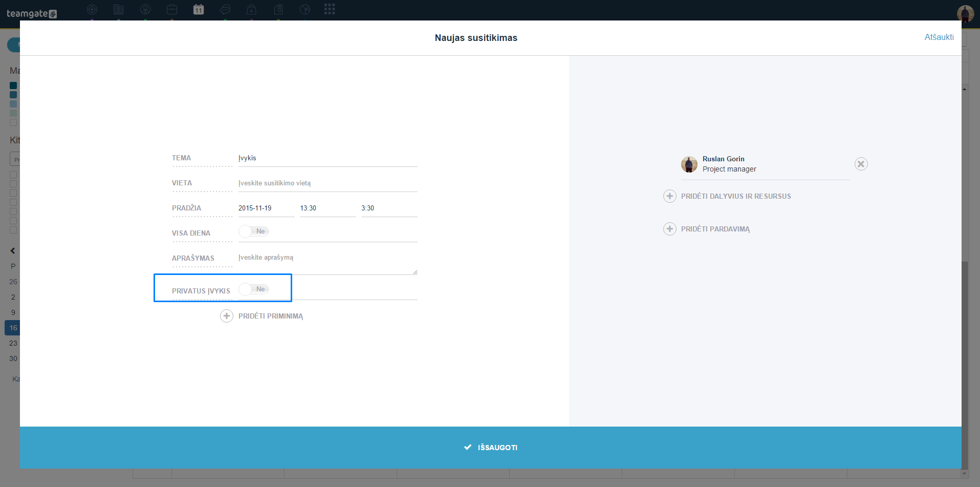Open the calendar icon in top navigation

click(x=199, y=9)
